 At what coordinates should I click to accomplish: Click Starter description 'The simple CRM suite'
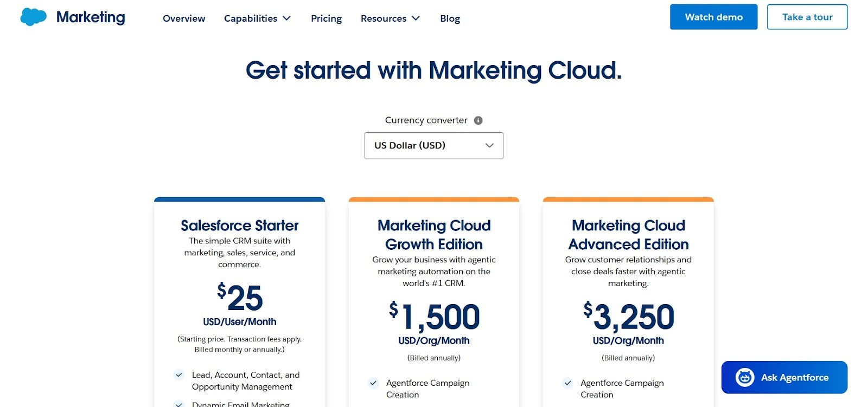[239, 253]
